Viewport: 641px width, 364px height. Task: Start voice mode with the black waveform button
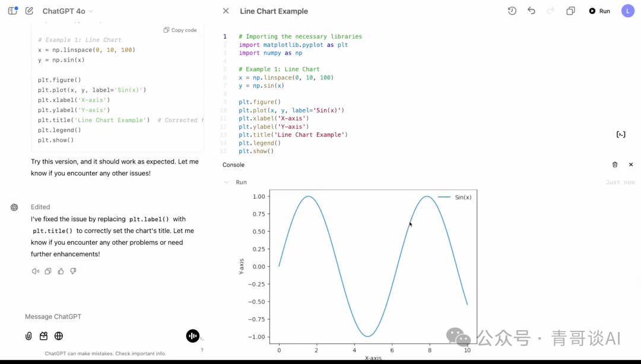click(x=192, y=336)
